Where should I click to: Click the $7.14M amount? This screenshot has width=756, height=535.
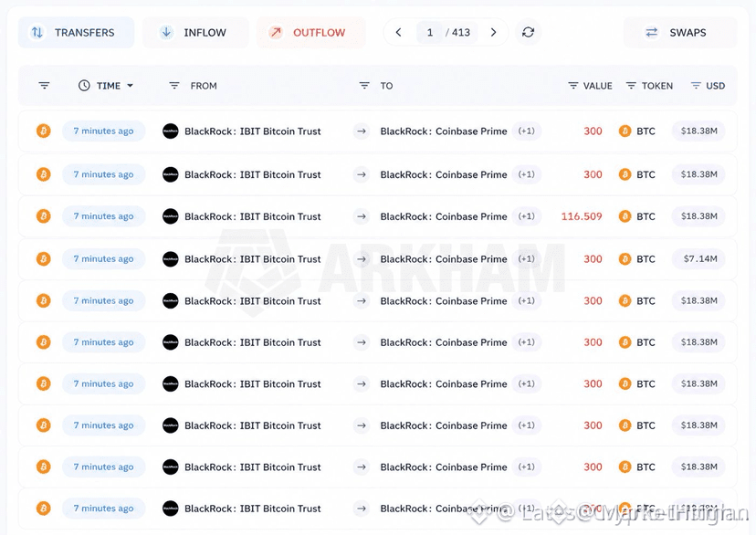pos(700,258)
